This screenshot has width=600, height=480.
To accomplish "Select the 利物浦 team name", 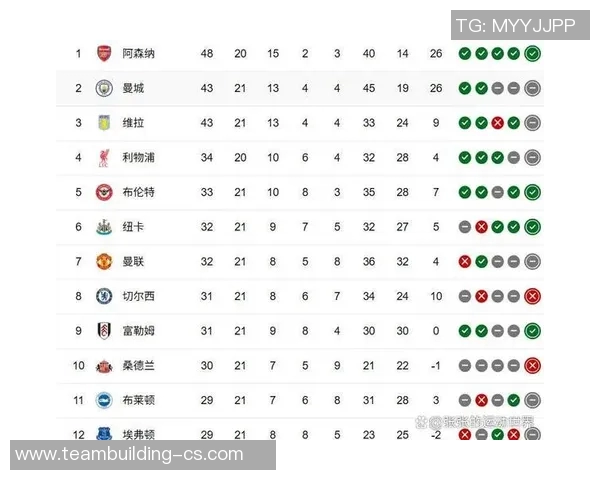I will 138,157.
